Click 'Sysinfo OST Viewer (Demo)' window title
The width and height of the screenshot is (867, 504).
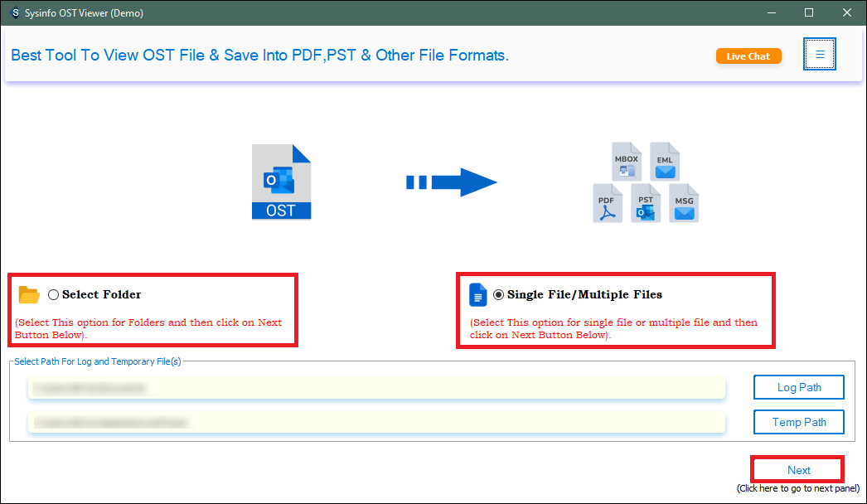84,12
